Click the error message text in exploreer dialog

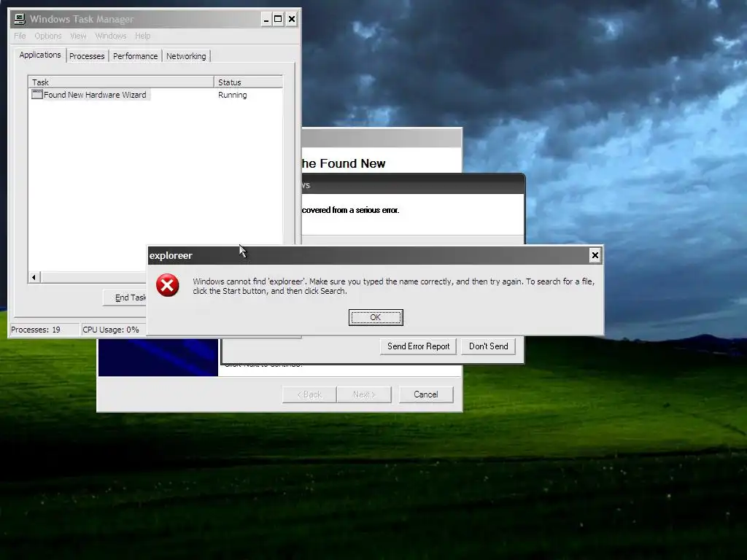(x=393, y=286)
